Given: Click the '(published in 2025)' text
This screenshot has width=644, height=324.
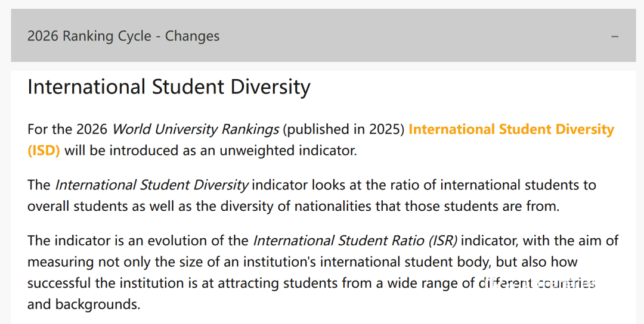Looking at the screenshot, I should [x=344, y=129].
